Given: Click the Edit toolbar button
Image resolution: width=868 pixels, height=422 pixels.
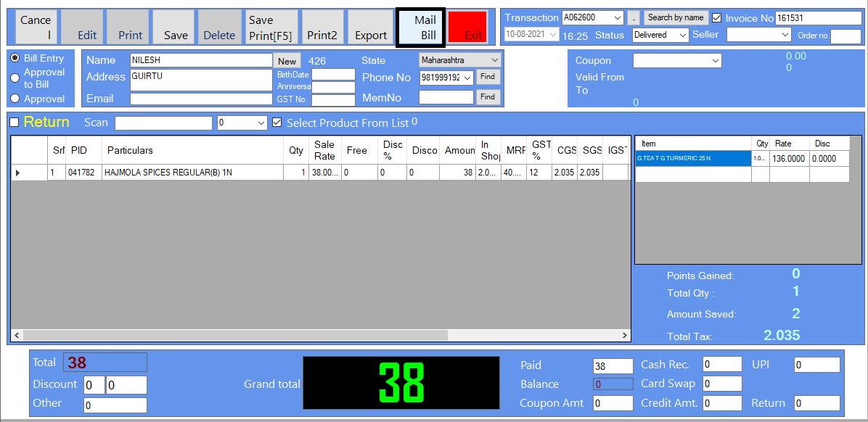Looking at the screenshot, I should tap(81, 28).
